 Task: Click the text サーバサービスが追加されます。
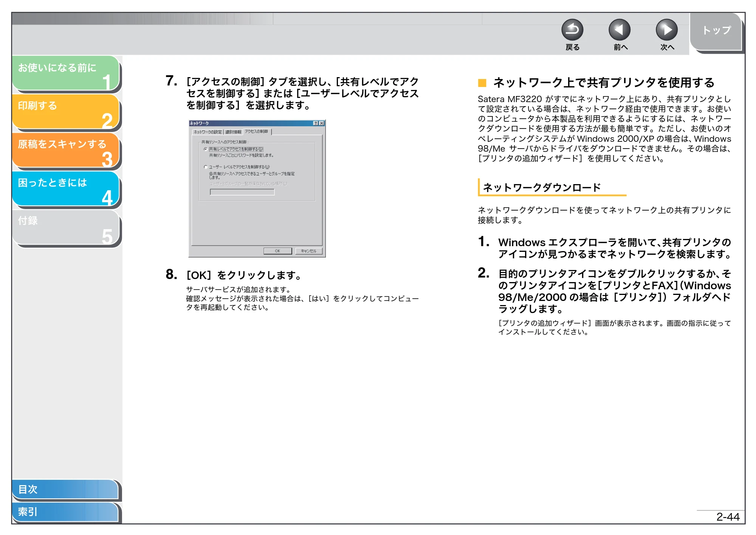239,290
